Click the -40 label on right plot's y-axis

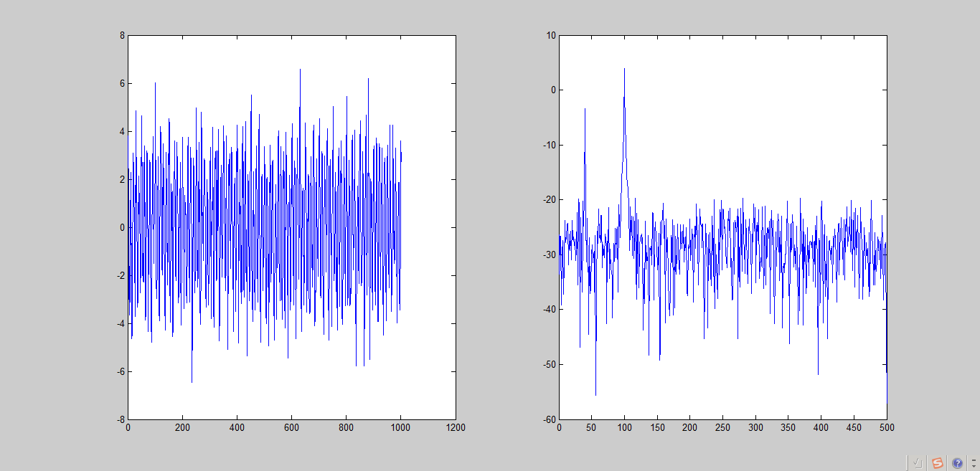point(549,309)
